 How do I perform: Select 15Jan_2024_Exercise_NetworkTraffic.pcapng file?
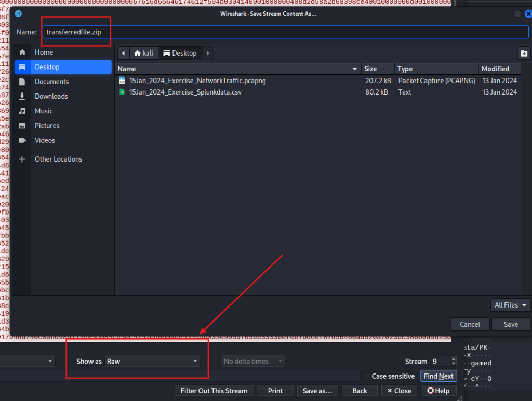(197, 81)
